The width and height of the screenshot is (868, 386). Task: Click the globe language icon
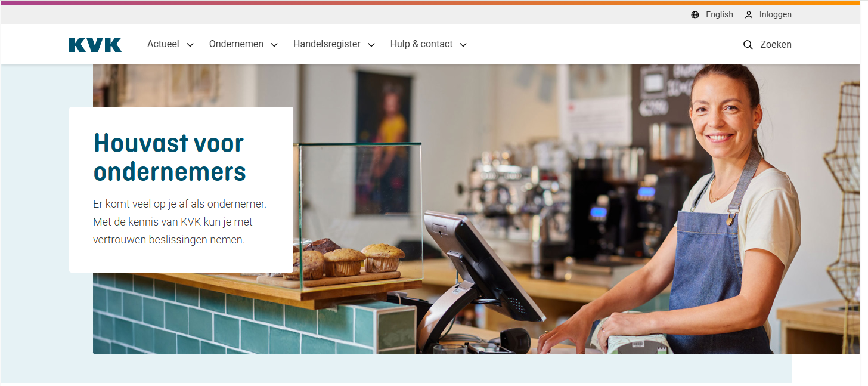coord(695,15)
